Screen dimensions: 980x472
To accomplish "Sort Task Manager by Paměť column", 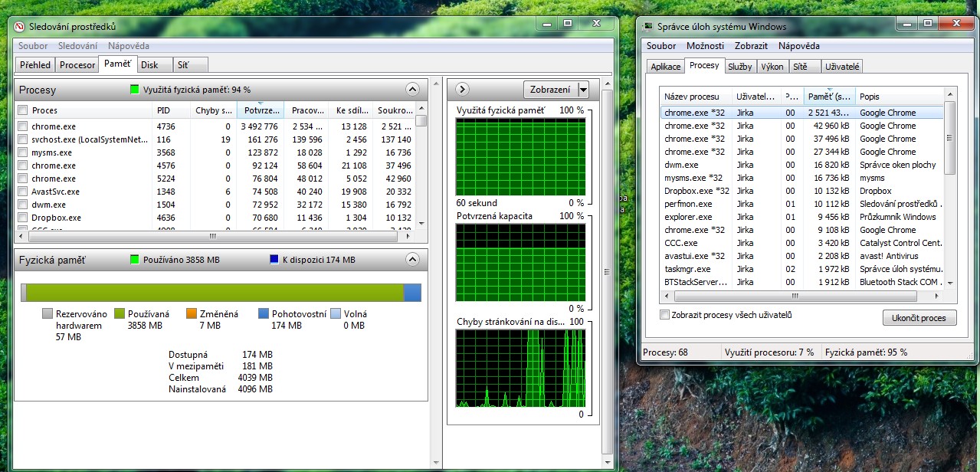I will point(828,97).
